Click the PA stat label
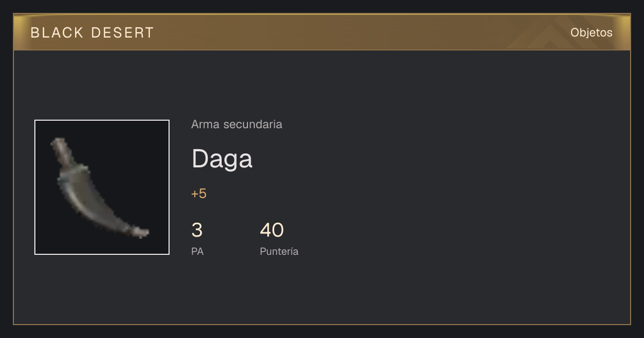This screenshot has width=644, height=338. click(x=197, y=251)
